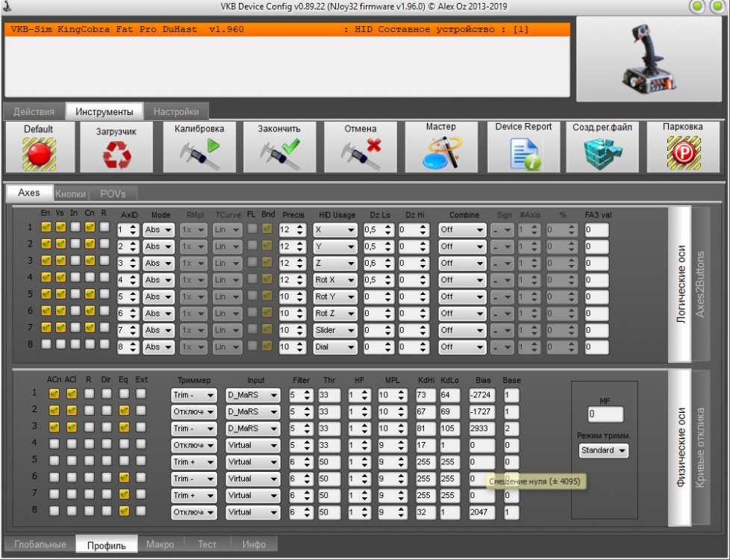Click Base field for physical axis 3
This screenshot has width=730, height=560.
click(511, 429)
